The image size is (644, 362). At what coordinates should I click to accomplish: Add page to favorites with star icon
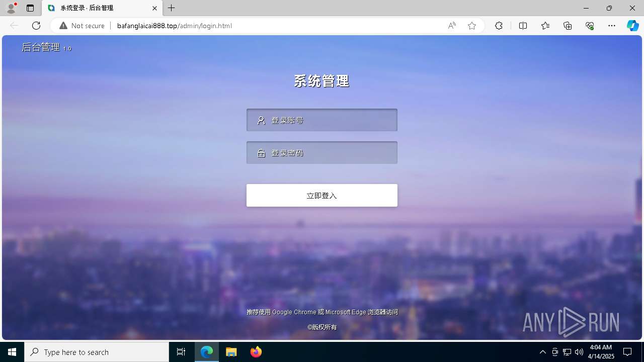(472, 26)
